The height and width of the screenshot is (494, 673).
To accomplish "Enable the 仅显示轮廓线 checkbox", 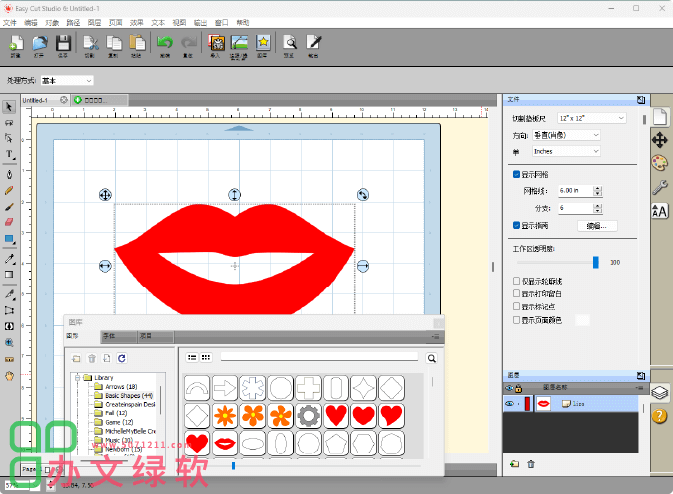I will point(517,281).
